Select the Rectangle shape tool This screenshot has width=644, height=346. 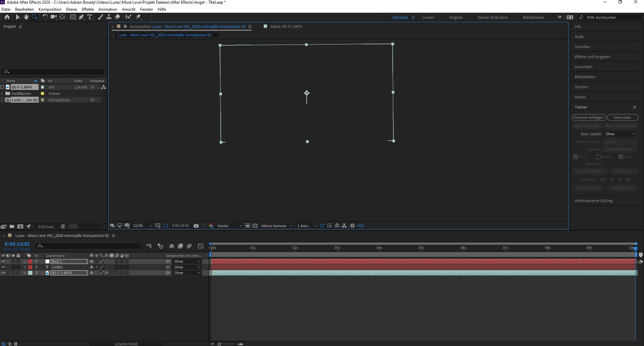pyautogui.click(x=73, y=17)
